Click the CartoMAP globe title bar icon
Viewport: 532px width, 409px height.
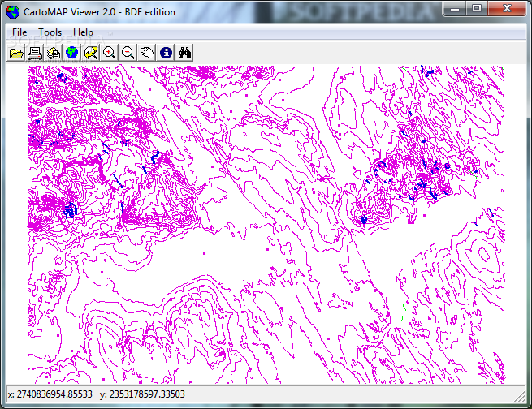tap(13, 12)
